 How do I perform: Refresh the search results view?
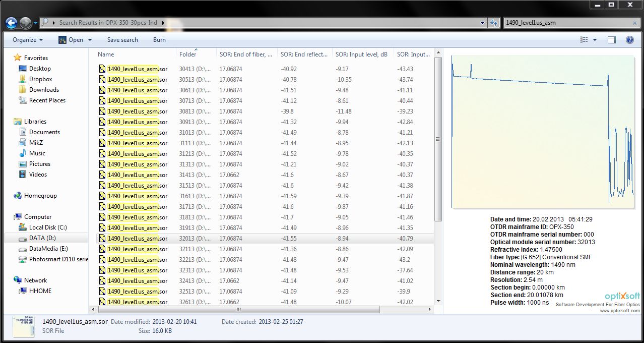coord(494,23)
